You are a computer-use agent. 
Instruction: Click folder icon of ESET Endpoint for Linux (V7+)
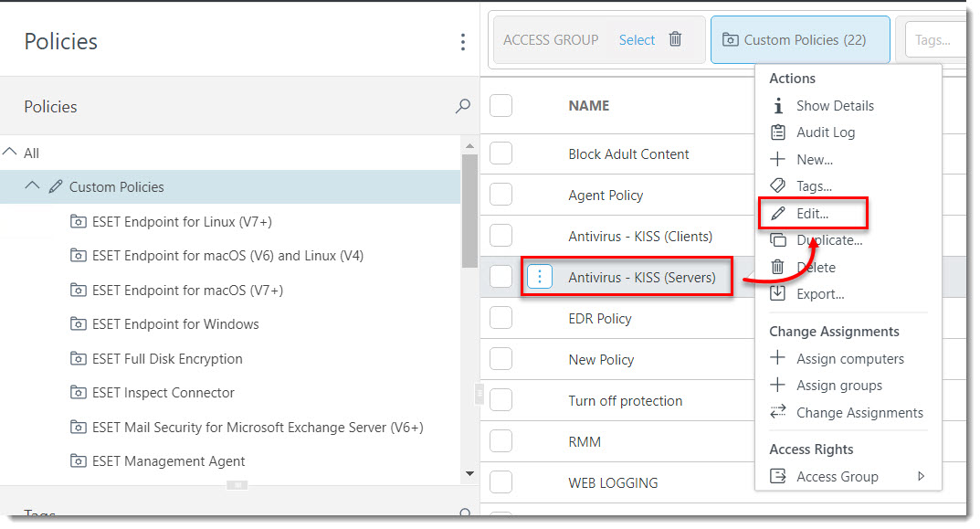click(79, 221)
